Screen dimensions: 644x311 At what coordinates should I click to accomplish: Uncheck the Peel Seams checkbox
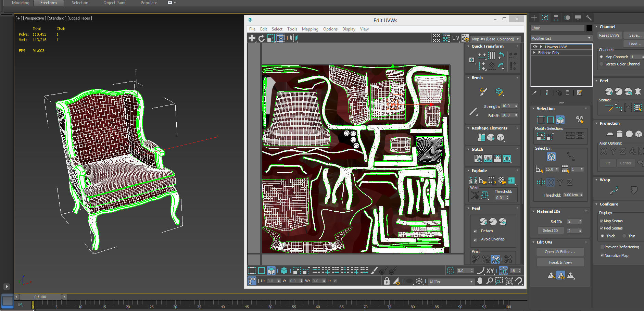[602, 228]
